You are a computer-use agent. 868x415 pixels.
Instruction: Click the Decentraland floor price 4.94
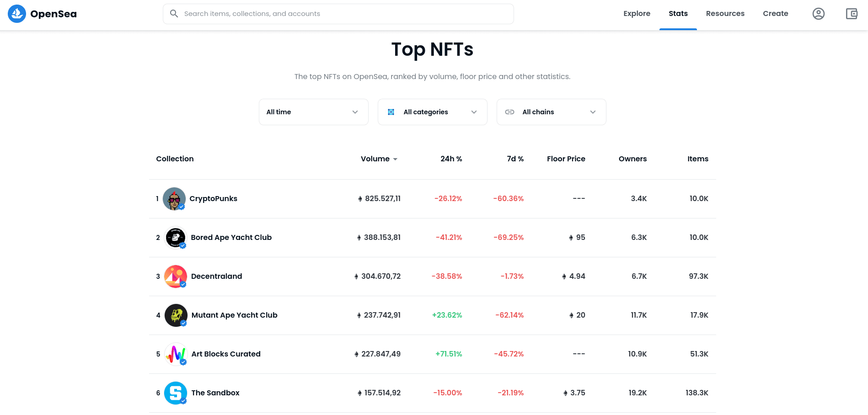click(x=577, y=277)
